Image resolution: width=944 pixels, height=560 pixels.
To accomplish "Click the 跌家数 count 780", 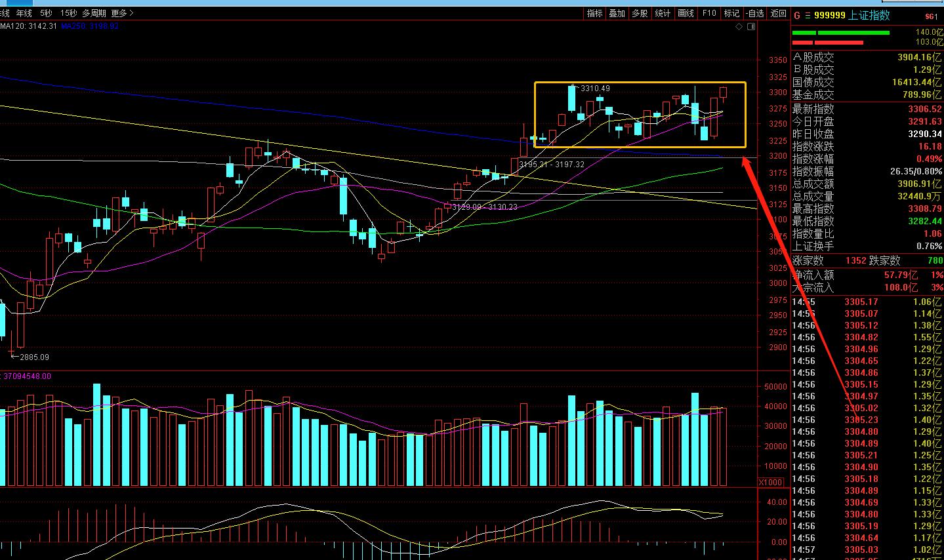I will point(935,261).
